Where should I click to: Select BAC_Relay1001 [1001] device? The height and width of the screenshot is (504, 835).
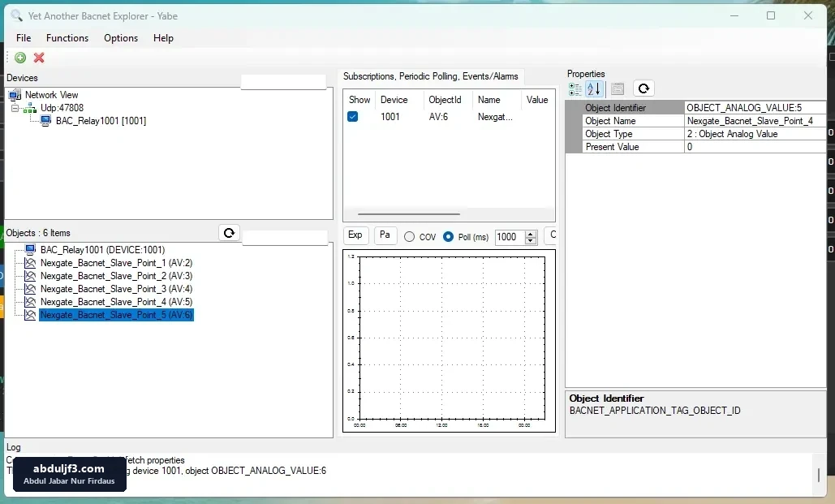click(101, 121)
